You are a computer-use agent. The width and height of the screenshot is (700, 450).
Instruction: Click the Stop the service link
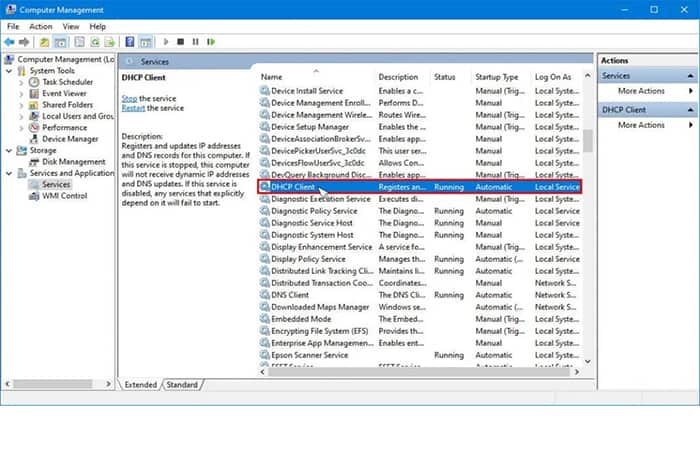pos(129,99)
